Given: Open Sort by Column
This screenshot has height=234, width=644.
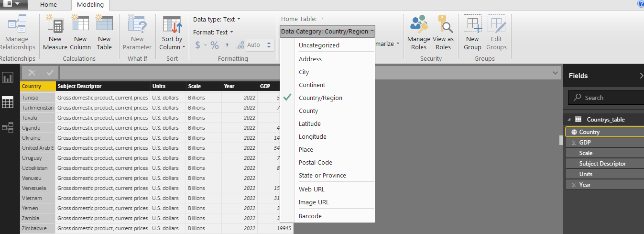Looking at the screenshot, I should (x=172, y=33).
